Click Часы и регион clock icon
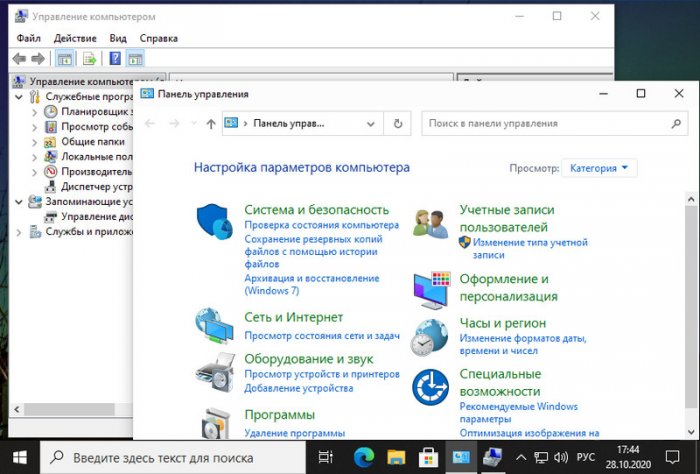 coord(429,338)
